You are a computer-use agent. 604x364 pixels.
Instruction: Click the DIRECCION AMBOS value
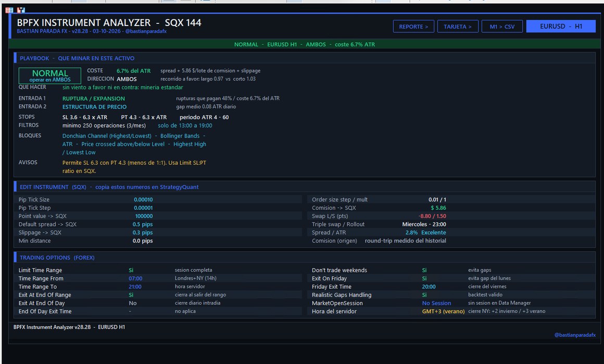[127, 79]
